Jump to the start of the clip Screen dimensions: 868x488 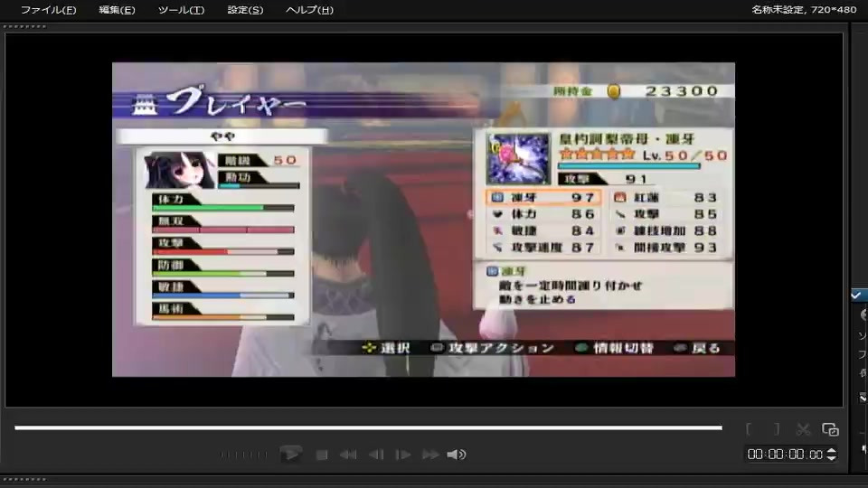click(348, 455)
